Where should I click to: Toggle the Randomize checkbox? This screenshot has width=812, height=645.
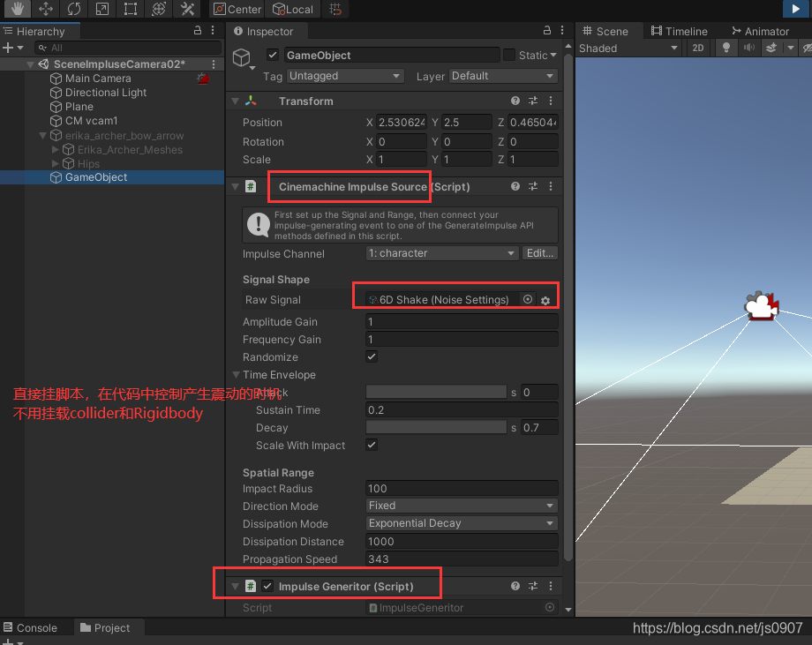click(372, 356)
